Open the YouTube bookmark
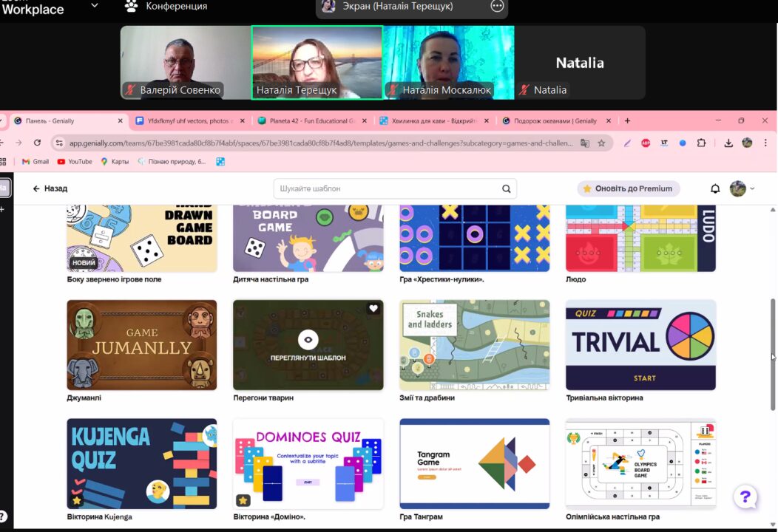Viewport: 778px width, 532px height. [75, 162]
